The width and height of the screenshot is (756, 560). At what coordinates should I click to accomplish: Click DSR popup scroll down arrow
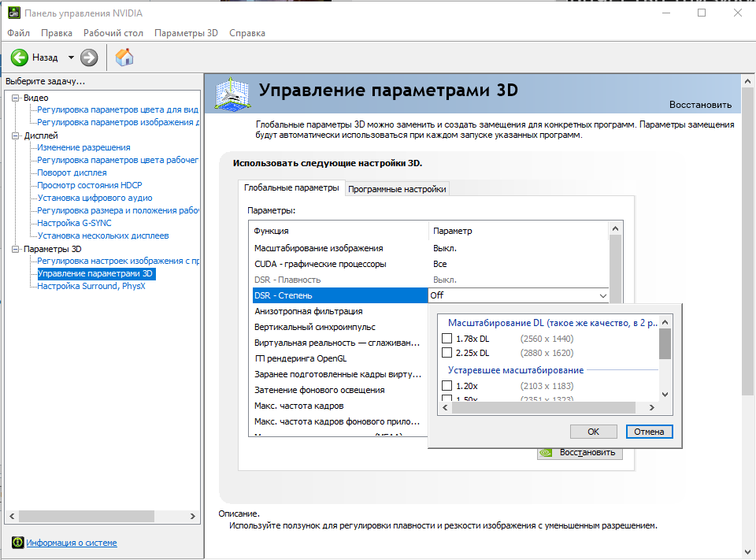tap(665, 395)
